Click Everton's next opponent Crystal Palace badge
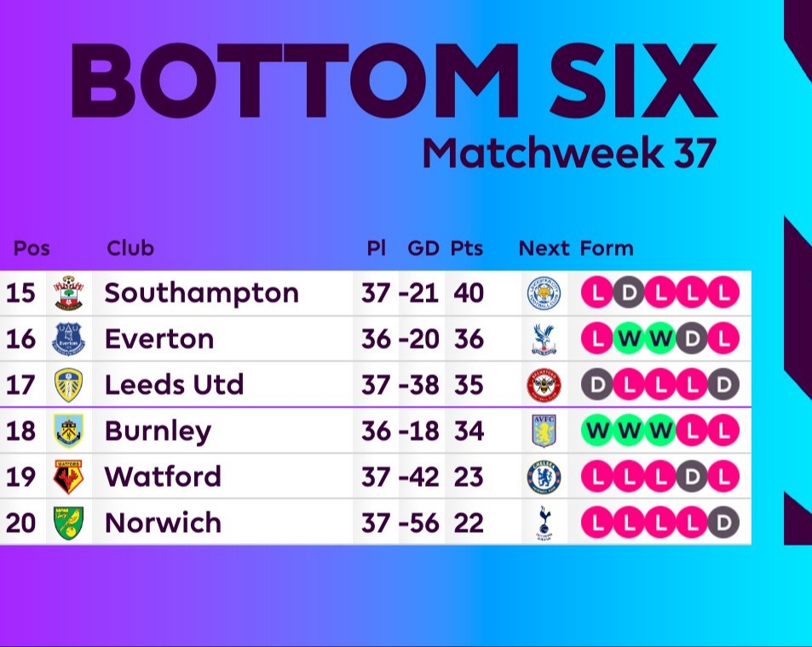 pos(542,339)
